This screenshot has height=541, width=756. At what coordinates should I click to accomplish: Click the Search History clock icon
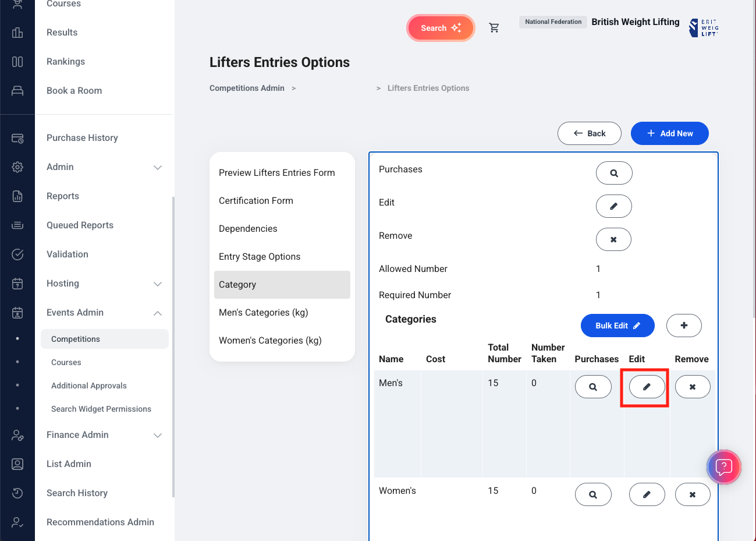[x=17, y=493]
